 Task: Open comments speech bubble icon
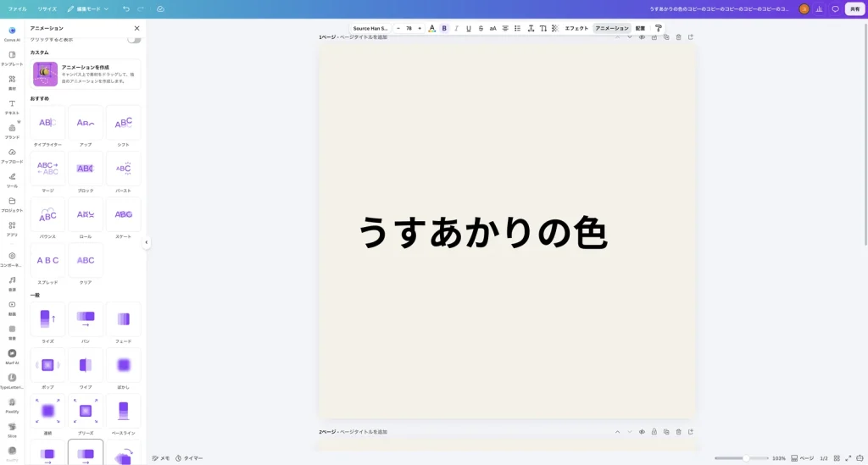835,8
